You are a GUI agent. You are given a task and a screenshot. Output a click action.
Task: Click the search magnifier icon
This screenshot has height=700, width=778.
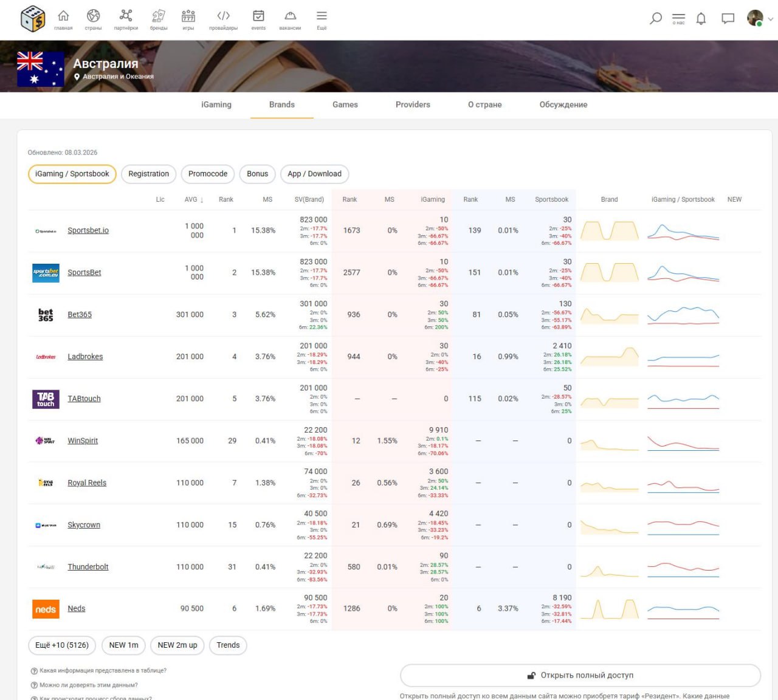click(x=655, y=19)
